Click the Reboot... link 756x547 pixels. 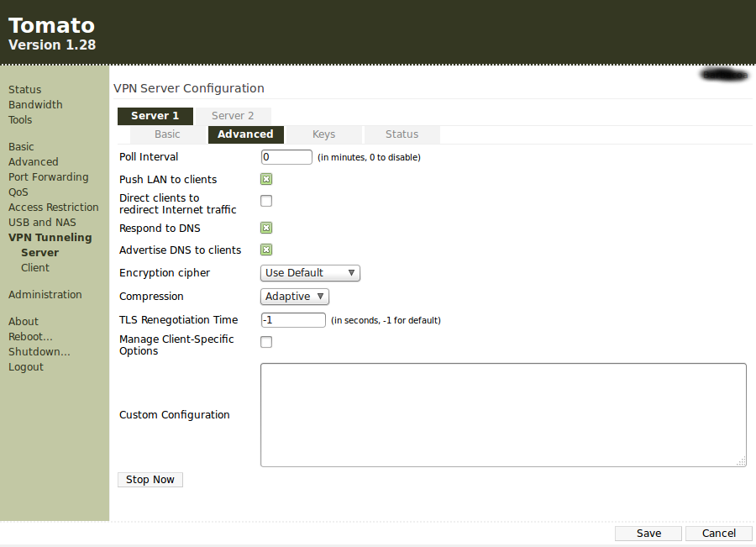point(30,337)
